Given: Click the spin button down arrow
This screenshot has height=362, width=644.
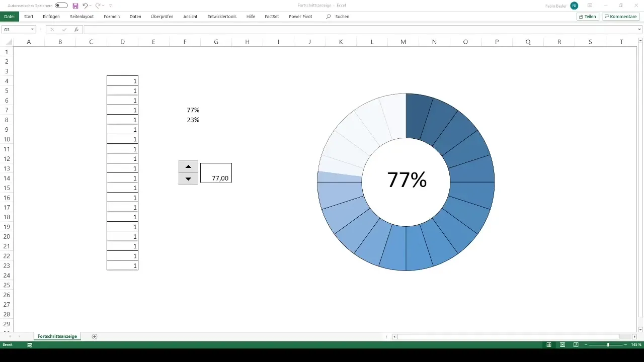Looking at the screenshot, I should pyautogui.click(x=188, y=179).
